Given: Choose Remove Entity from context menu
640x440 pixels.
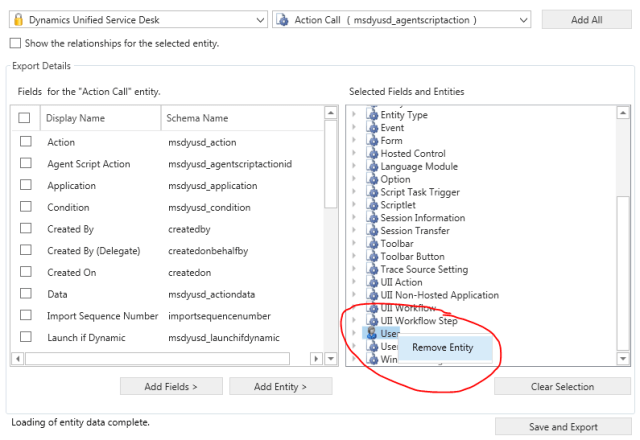Looking at the screenshot, I should pyautogui.click(x=445, y=348).
